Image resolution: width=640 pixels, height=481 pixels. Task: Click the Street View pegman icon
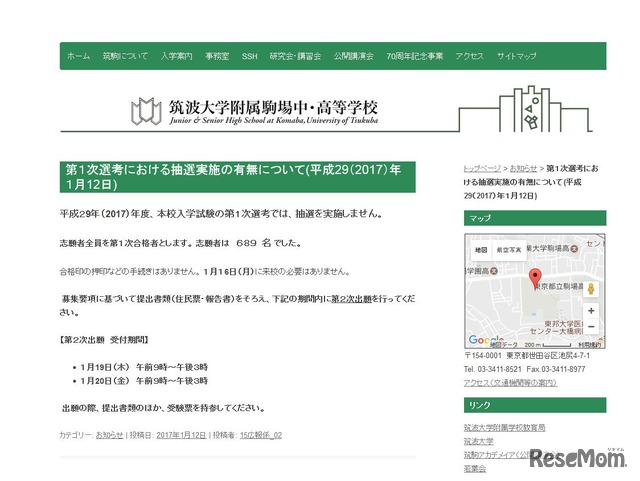591,289
